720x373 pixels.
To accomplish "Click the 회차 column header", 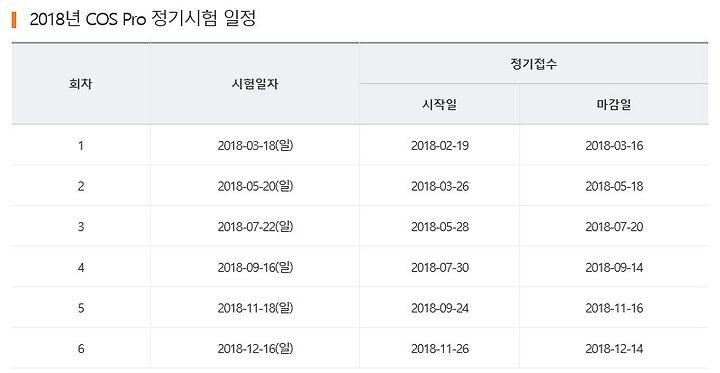I will (80, 84).
